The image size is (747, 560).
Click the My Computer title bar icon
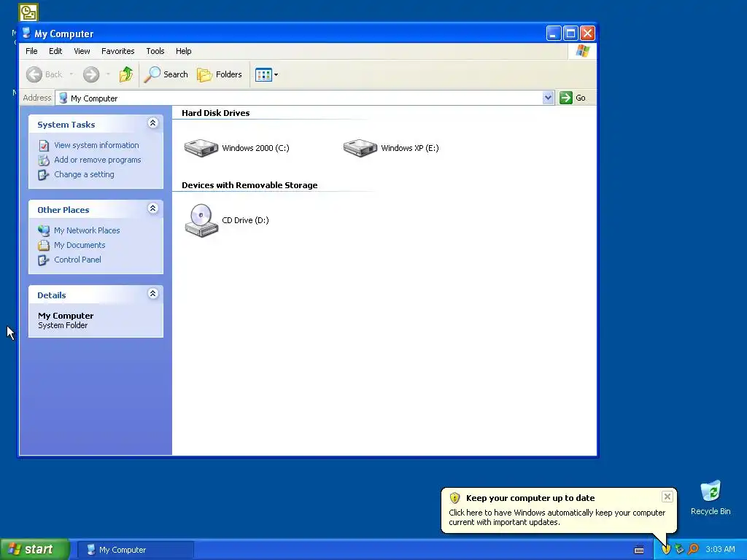point(27,34)
